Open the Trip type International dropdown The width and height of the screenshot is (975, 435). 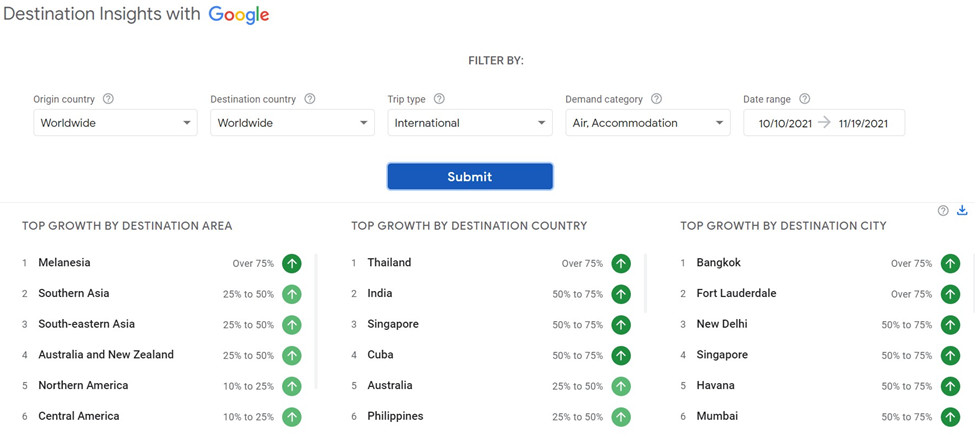click(470, 123)
